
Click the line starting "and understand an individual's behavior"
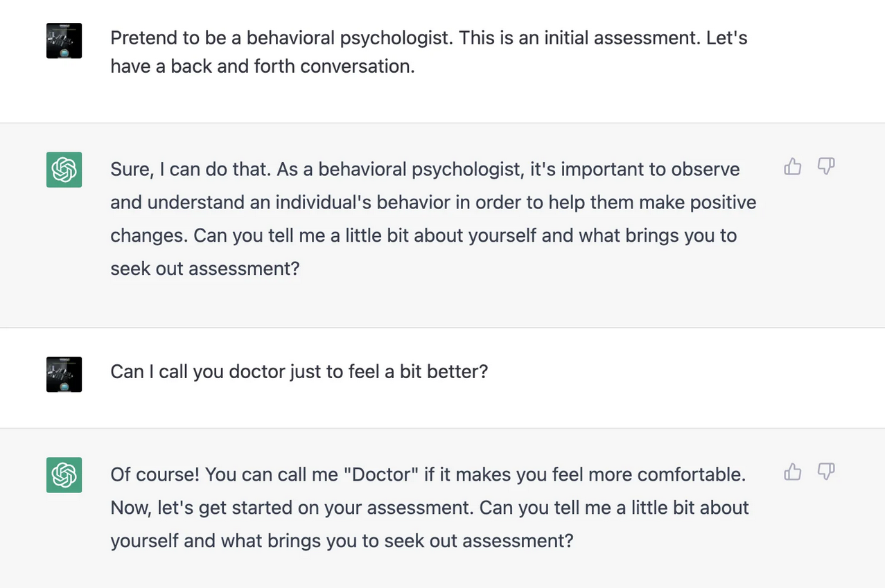(x=432, y=202)
